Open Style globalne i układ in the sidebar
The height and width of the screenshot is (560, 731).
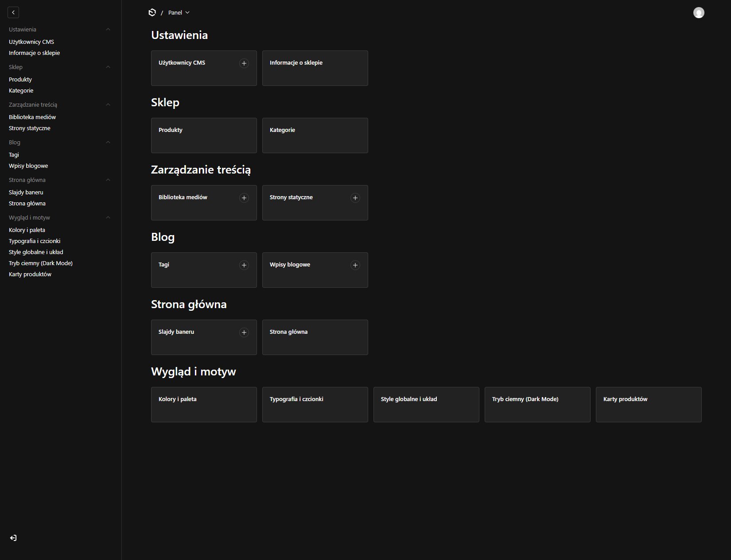(36, 252)
